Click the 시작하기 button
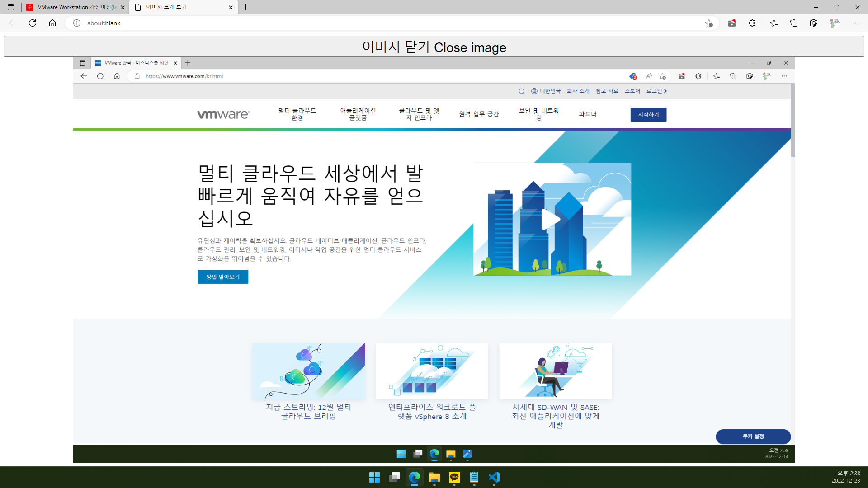This screenshot has height=488, width=868. (x=648, y=115)
